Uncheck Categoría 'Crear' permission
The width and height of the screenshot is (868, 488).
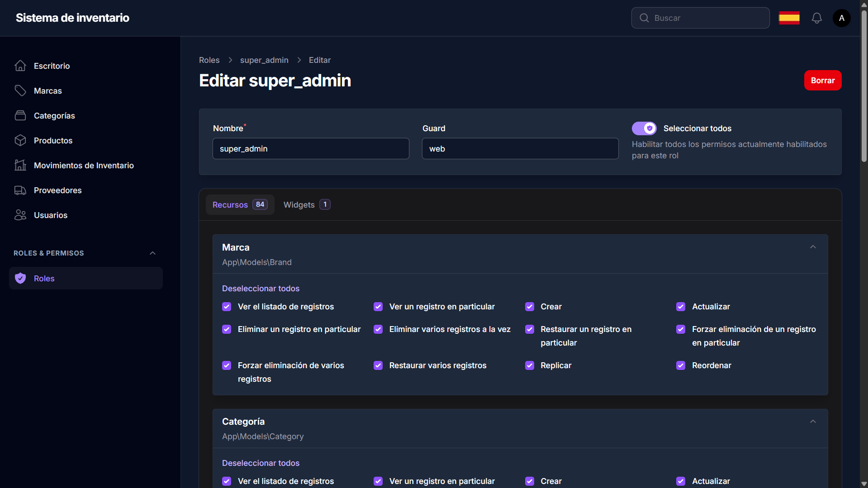point(530,481)
